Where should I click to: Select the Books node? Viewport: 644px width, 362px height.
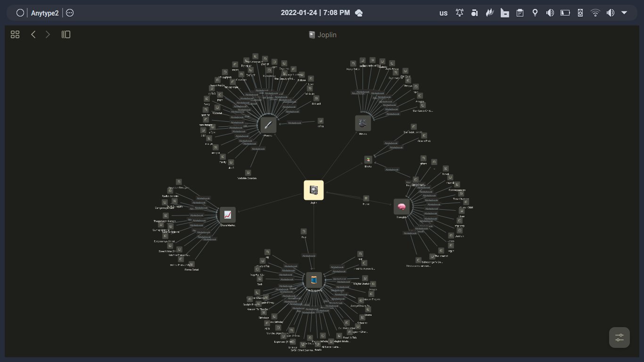pyautogui.click(x=368, y=160)
